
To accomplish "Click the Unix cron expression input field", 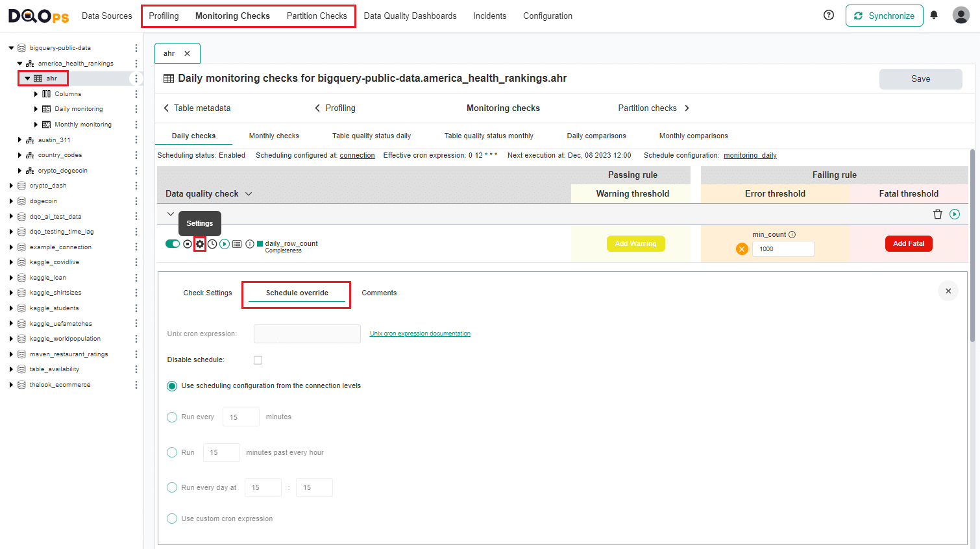I will pos(307,334).
